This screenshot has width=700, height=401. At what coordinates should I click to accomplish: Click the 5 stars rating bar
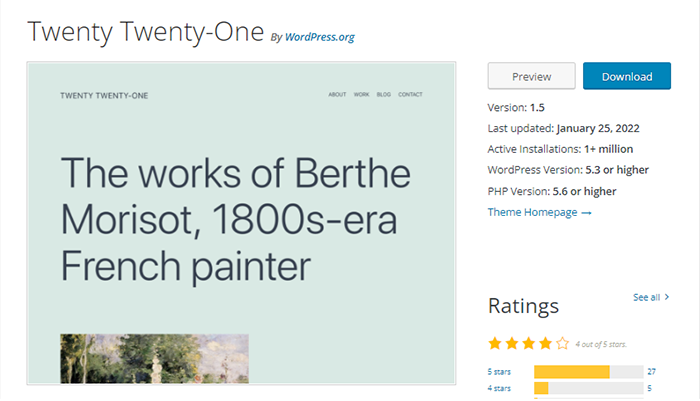(588, 372)
